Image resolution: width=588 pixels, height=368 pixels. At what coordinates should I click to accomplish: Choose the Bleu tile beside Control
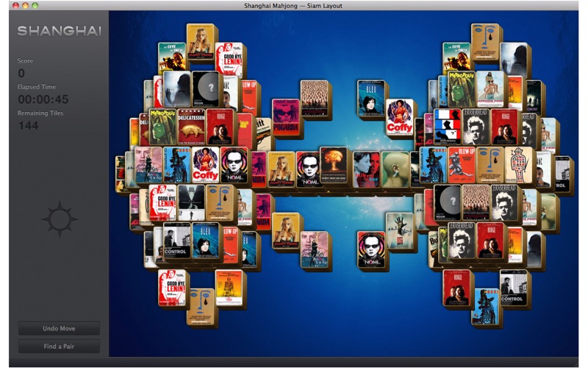[x=206, y=241]
